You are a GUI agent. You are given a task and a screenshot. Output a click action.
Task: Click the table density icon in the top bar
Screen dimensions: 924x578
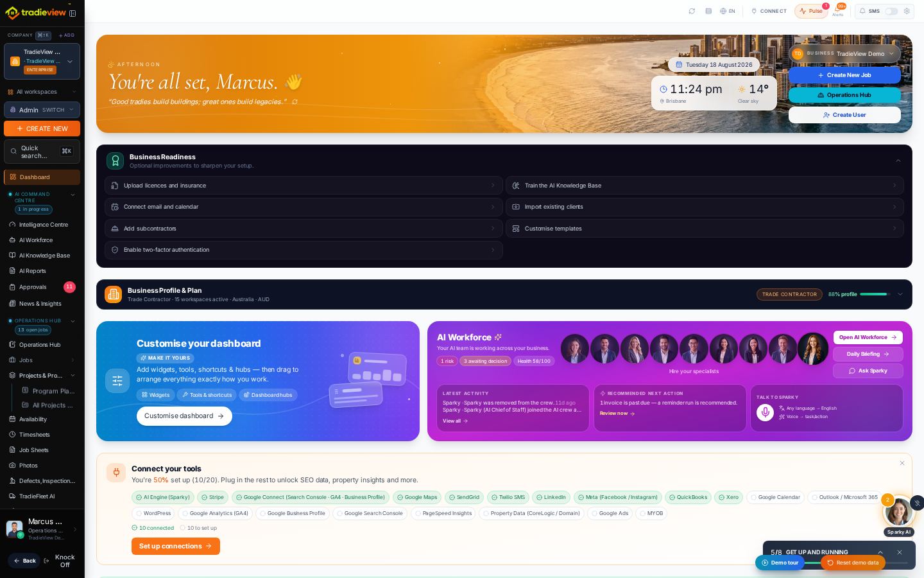(708, 11)
